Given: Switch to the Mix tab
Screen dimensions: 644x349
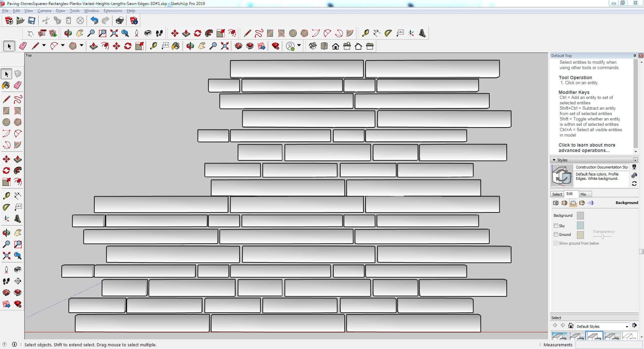Looking at the screenshot, I should pos(583,194).
